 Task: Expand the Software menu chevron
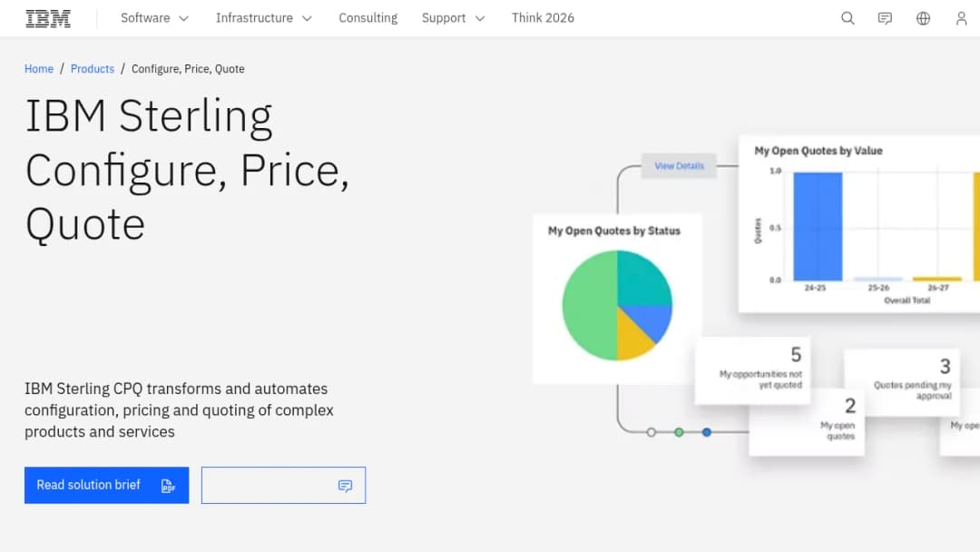point(183,19)
